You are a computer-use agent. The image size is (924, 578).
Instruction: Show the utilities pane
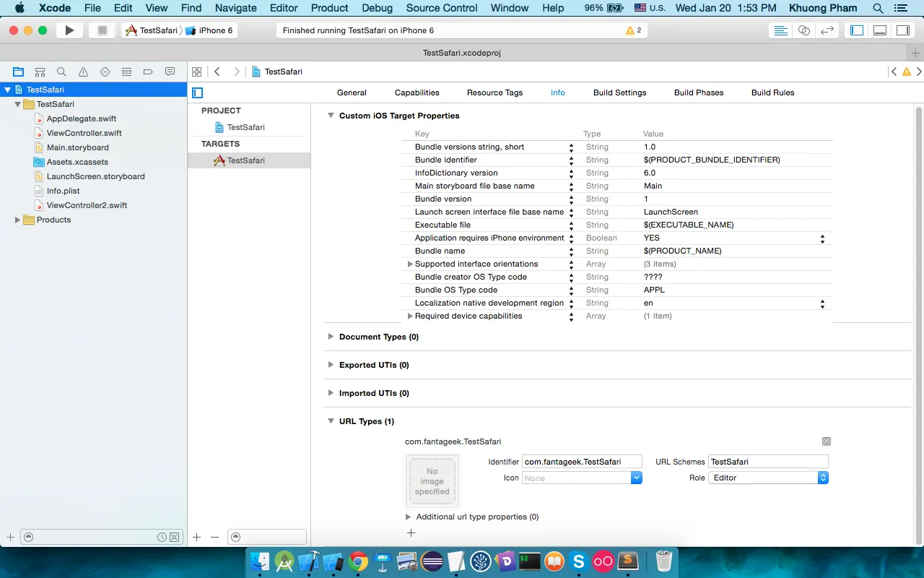click(902, 30)
